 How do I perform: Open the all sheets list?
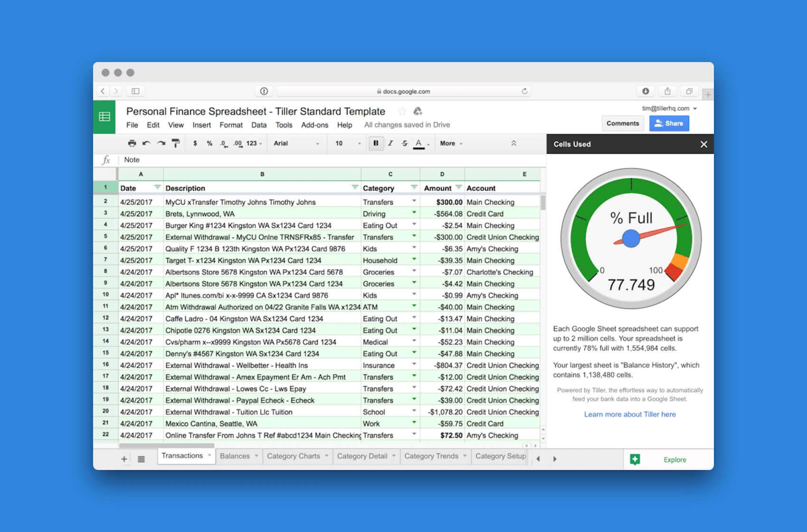tap(141, 459)
